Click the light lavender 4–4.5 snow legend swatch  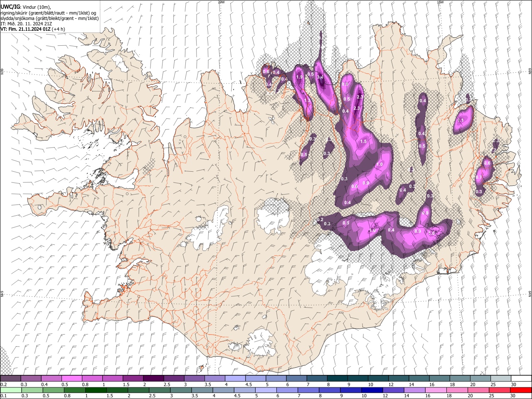[235, 379]
